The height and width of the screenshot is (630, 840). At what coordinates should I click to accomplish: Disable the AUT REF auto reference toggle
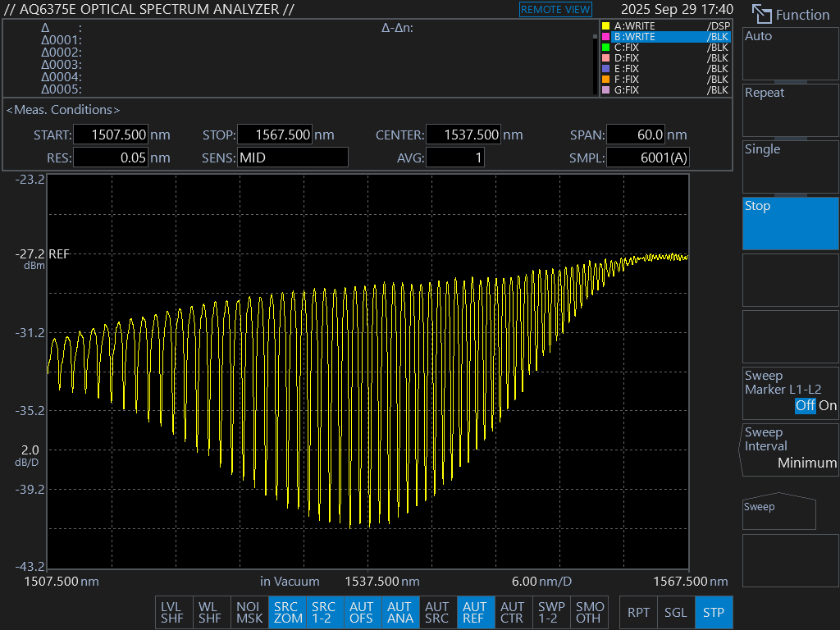(x=475, y=612)
